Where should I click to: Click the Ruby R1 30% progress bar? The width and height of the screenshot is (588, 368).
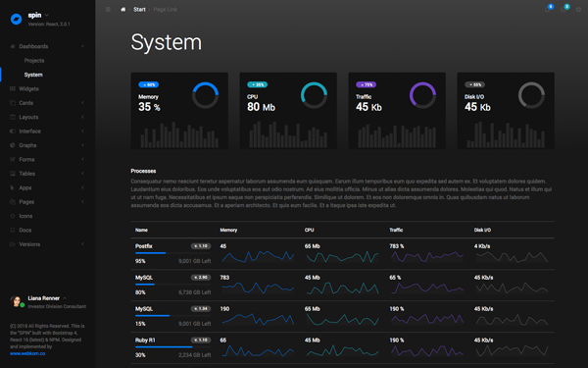pos(172,347)
